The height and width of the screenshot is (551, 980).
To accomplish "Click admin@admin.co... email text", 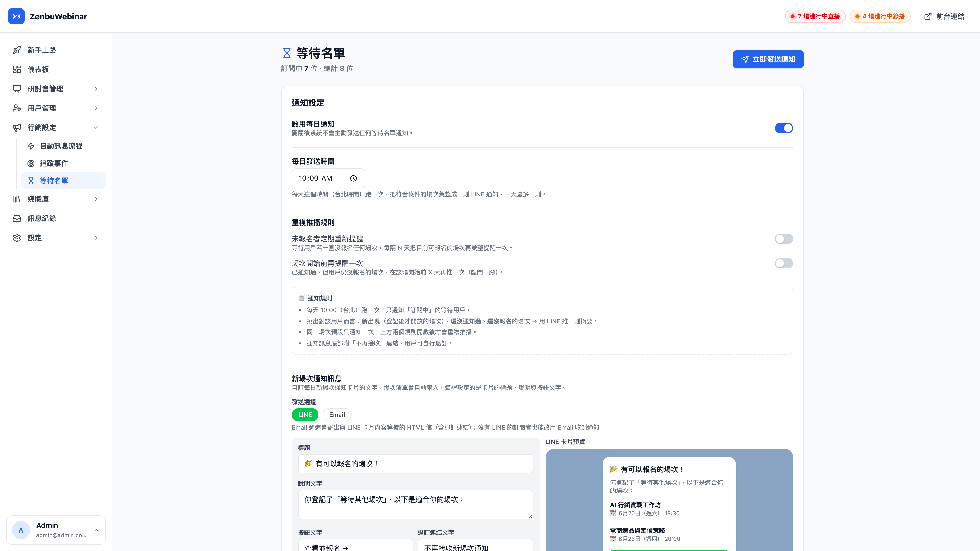I will [61, 535].
